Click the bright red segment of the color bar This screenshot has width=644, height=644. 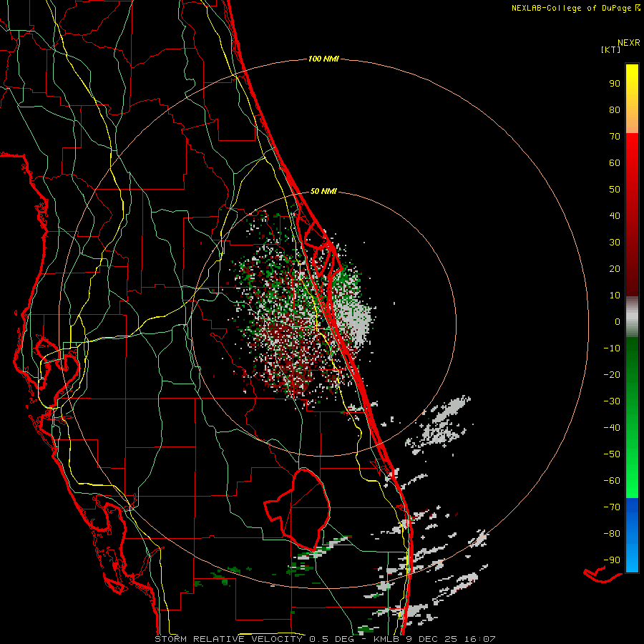(x=632, y=215)
